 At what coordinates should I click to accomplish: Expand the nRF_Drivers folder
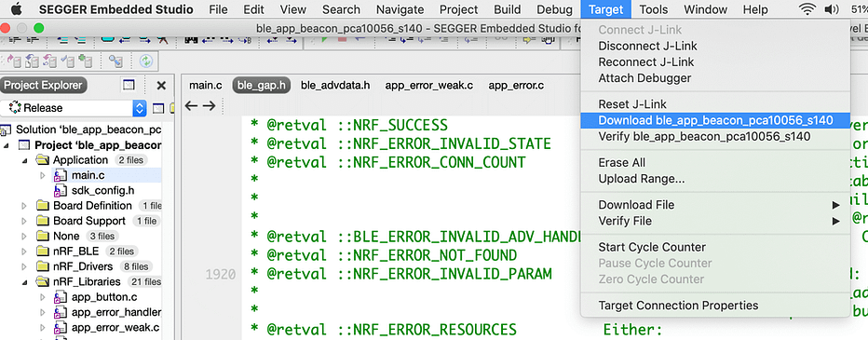point(24,267)
